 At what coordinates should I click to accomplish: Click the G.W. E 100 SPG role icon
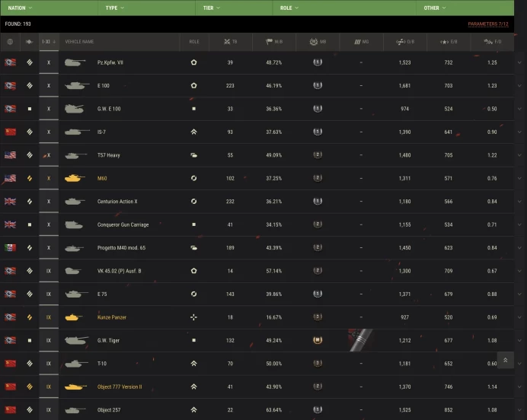[x=194, y=109]
